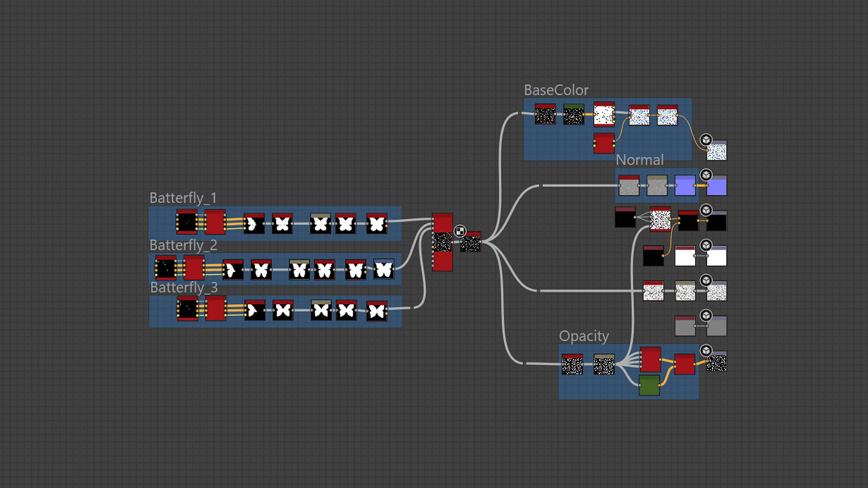Select the half-butterfly node in Batterfly_1 frame
The width and height of the screenshot is (868, 488).
pyautogui.click(x=254, y=223)
